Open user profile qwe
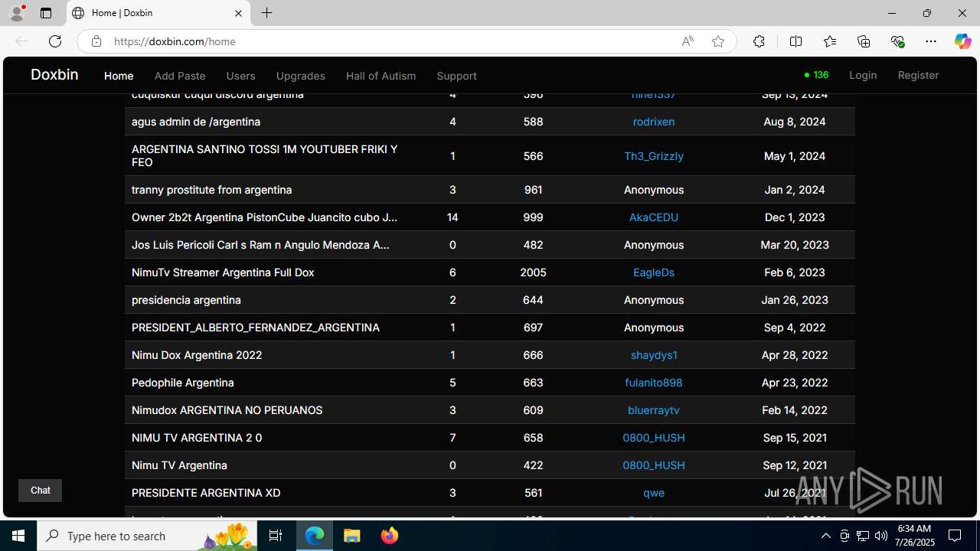Image resolution: width=980 pixels, height=551 pixels. pyautogui.click(x=654, y=493)
